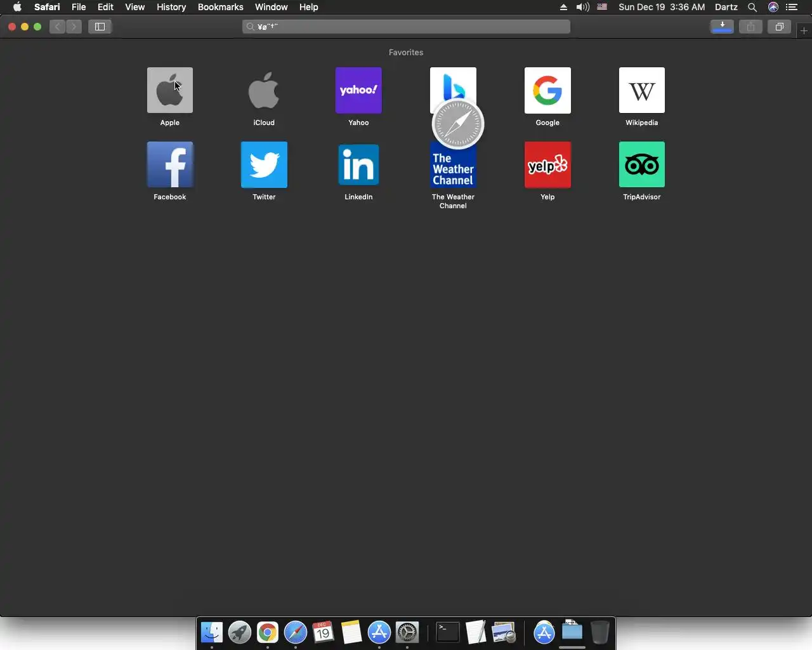The width and height of the screenshot is (812, 650).
Task: Go forward with the forward arrow
Action: pyautogui.click(x=74, y=27)
